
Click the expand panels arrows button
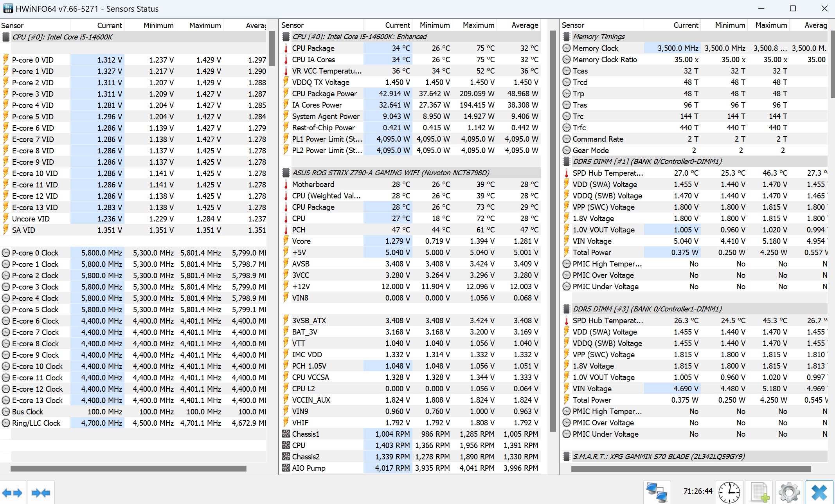pos(12,492)
